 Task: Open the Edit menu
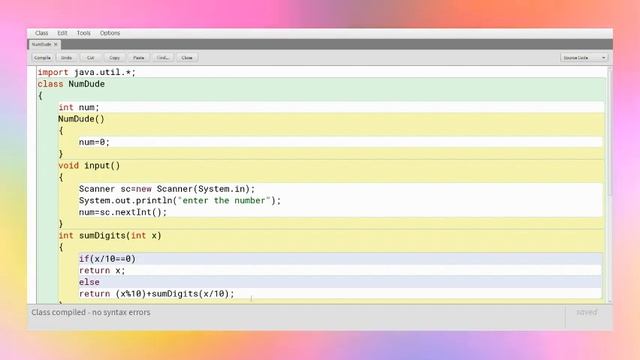point(62,33)
